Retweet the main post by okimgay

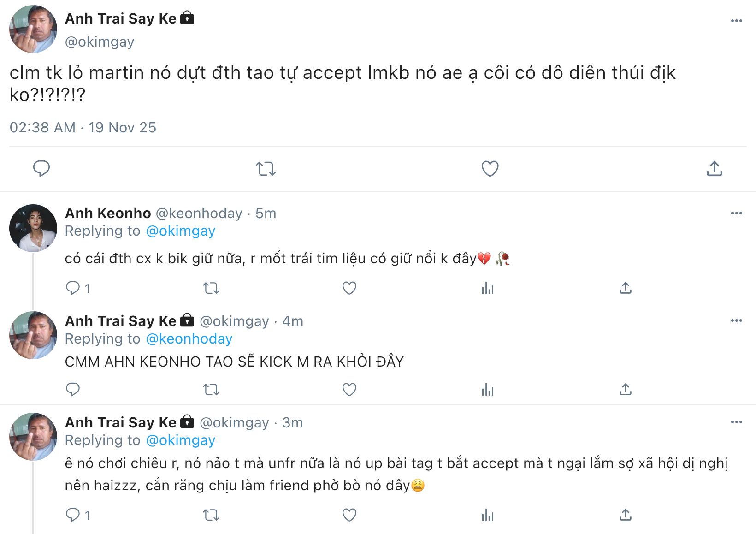[266, 169]
